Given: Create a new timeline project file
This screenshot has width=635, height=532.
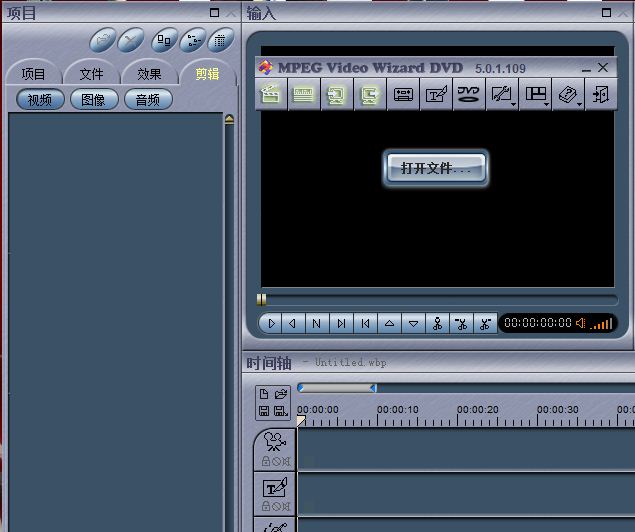Looking at the screenshot, I should 264,394.
